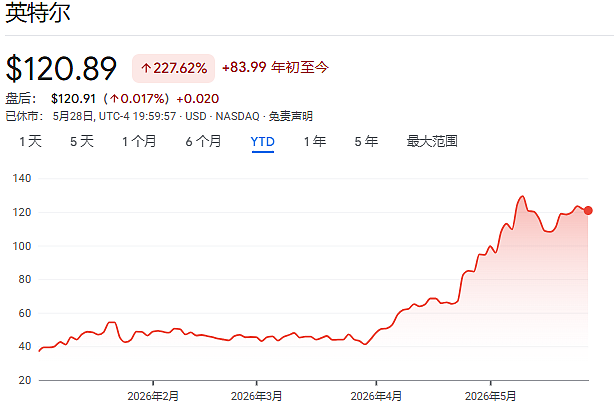
Task: Click the USD currency label
Action: click(196, 116)
